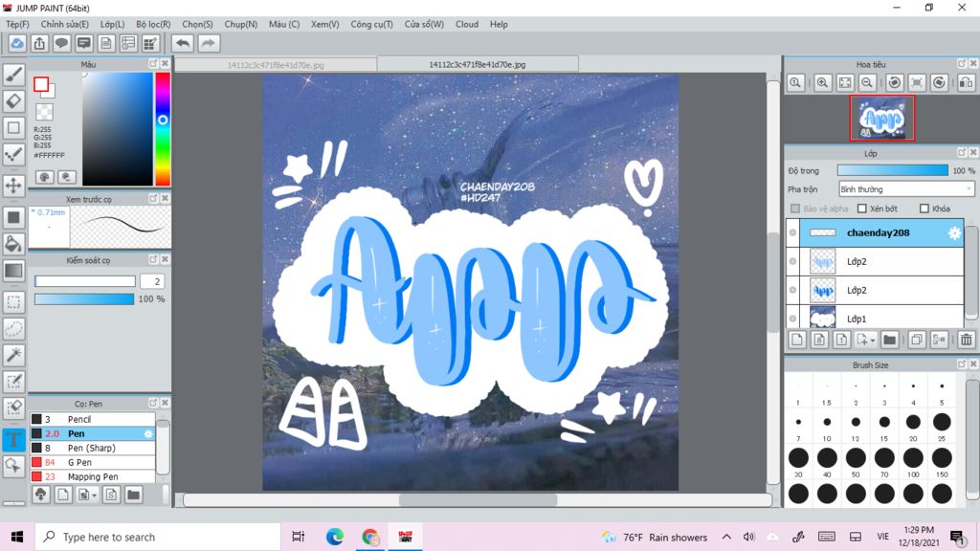The image size is (980, 551).
Task: Close the Hoa tiêu navigator panel
Action: (x=973, y=64)
